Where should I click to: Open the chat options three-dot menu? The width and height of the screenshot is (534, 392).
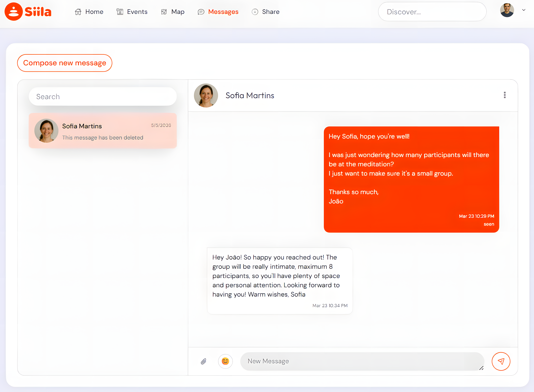(505, 95)
